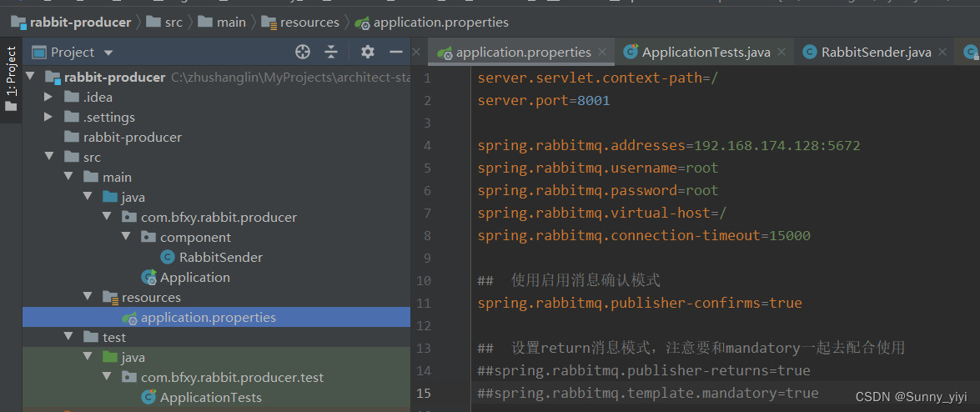Click server.servlet.context-path line
Viewport: 980px width, 412px height.
(x=598, y=78)
